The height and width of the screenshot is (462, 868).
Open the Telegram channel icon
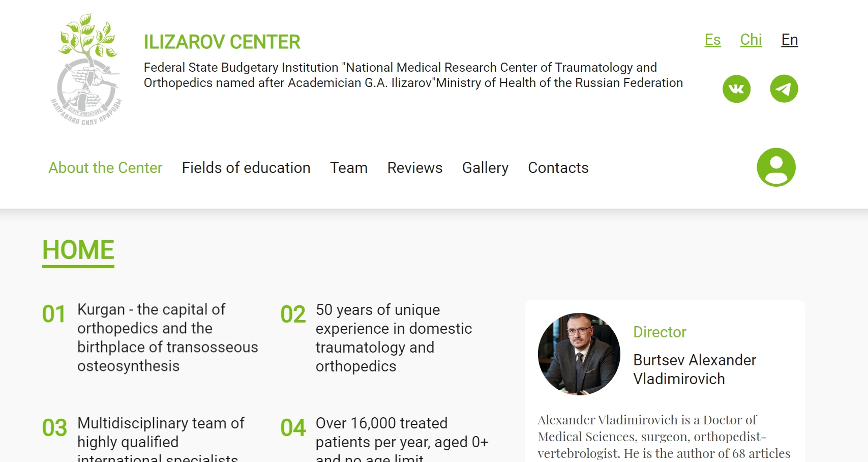(x=784, y=89)
